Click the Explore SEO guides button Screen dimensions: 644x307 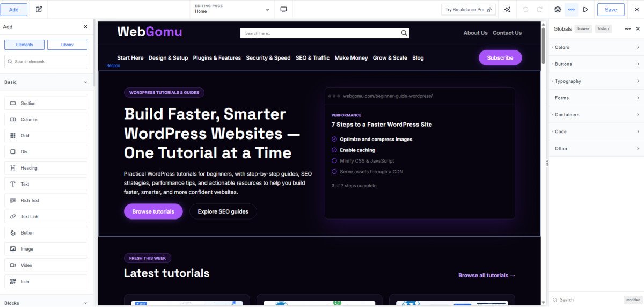(223, 211)
